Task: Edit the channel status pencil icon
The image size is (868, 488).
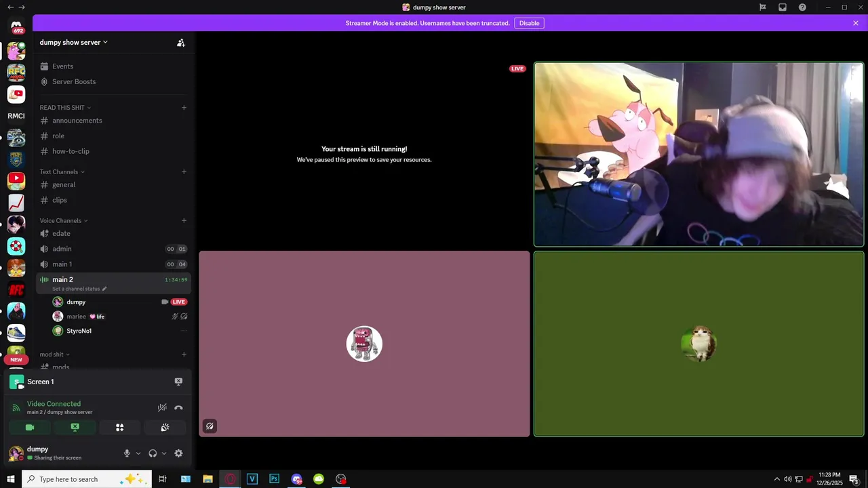Action: click(x=104, y=289)
